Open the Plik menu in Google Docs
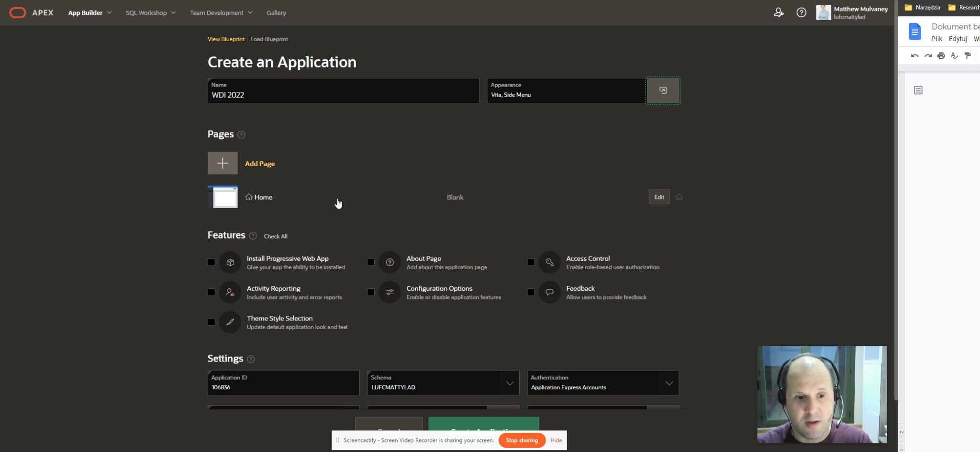The height and width of the screenshot is (452, 980). pyautogui.click(x=936, y=39)
